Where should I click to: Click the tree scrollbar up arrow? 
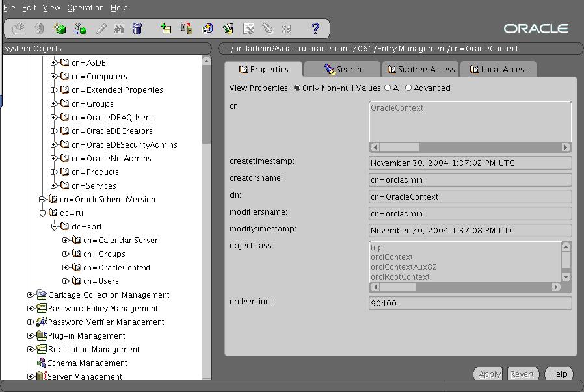[207, 60]
